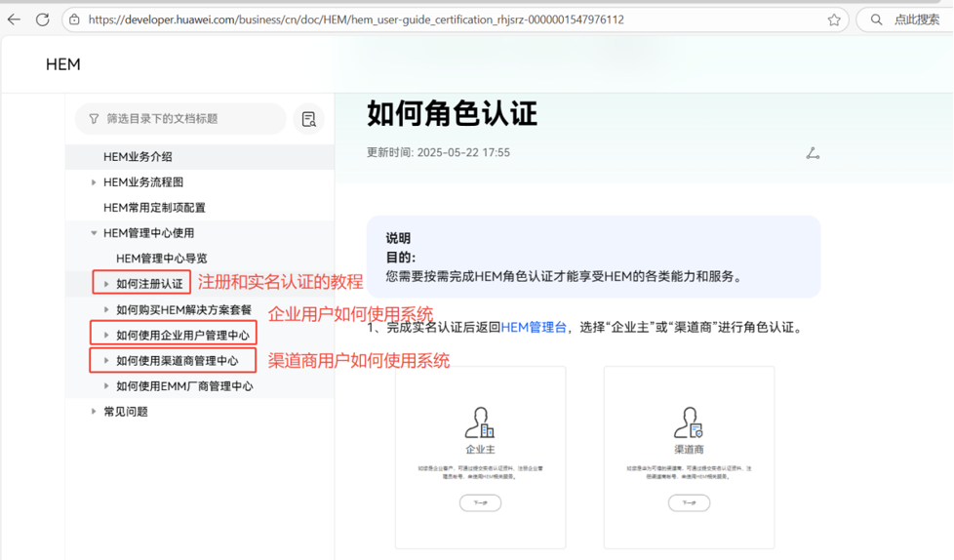Click the browser back arrow

pyautogui.click(x=14, y=20)
